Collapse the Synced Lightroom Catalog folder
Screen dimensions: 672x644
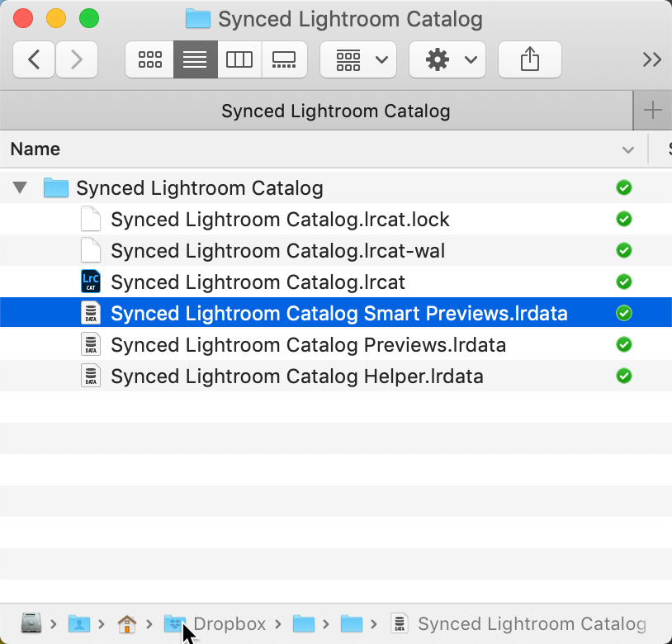coord(20,187)
